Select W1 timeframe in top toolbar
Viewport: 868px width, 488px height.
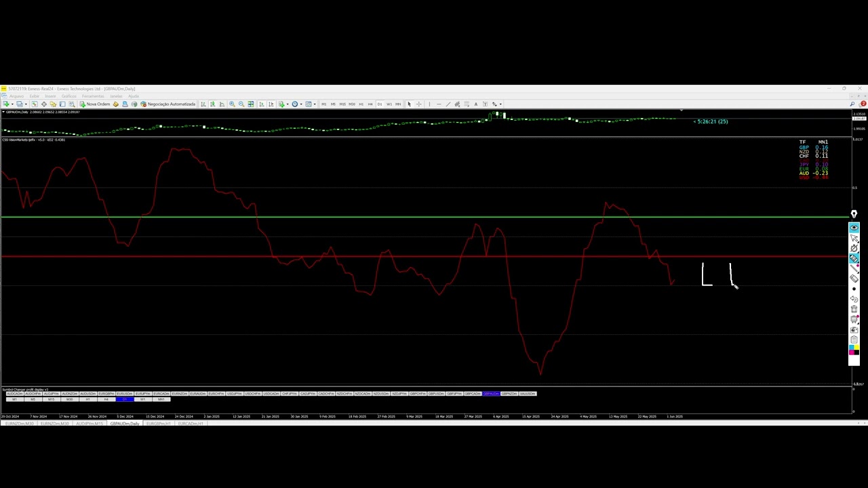389,104
